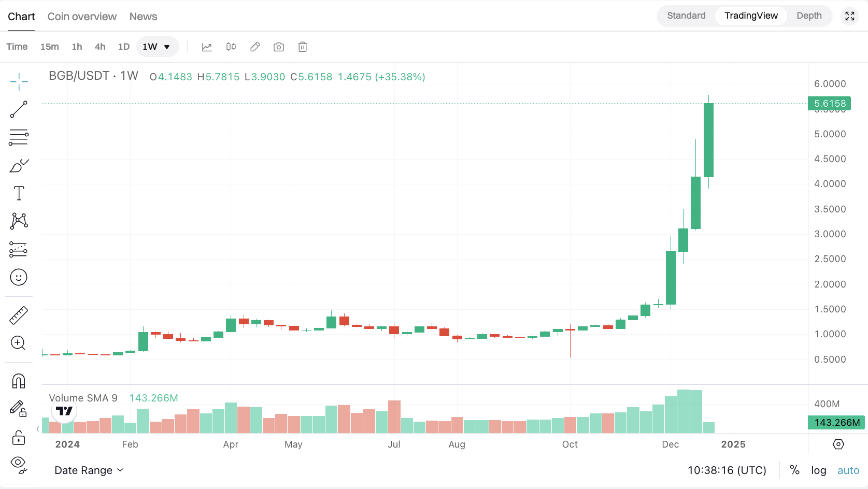
Task: Open chart settings gear icon
Action: [838, 444]
